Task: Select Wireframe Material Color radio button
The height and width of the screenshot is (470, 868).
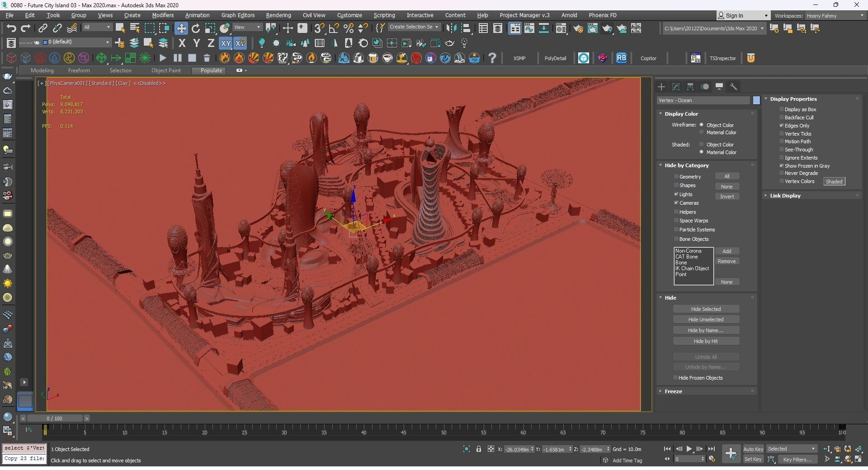Action: (x=702, y=132)
